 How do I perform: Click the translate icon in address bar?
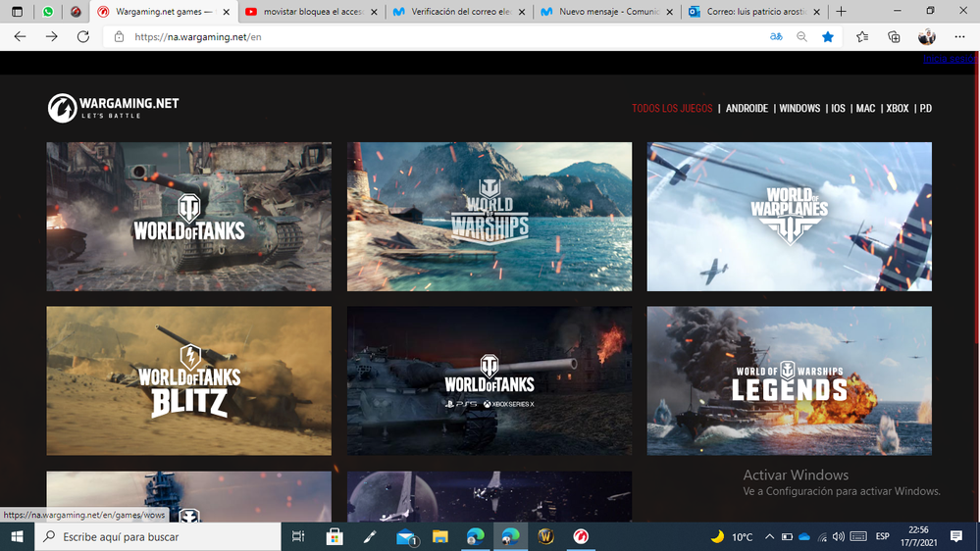click(776, 36)
